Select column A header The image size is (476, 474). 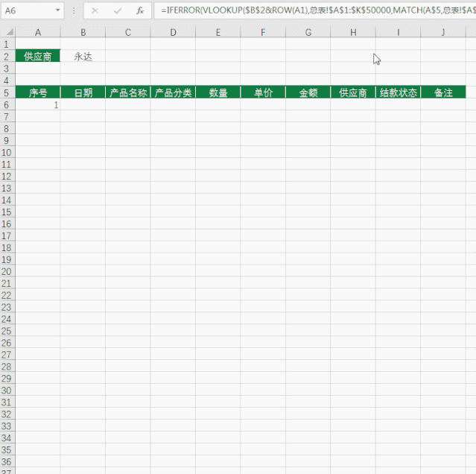coord(38,33)
